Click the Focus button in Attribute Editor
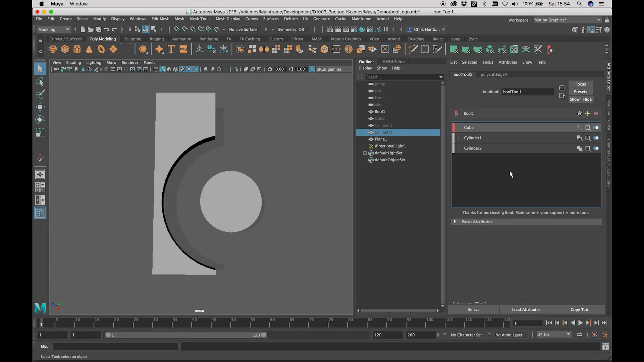 coord(581,84)
